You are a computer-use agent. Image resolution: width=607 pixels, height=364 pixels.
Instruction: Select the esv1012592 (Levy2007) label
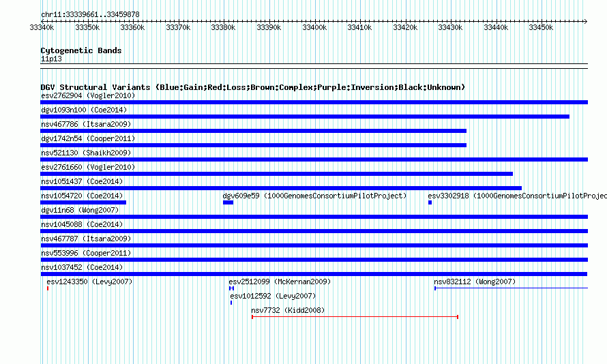pyautogui.click(x=273, y=296)
